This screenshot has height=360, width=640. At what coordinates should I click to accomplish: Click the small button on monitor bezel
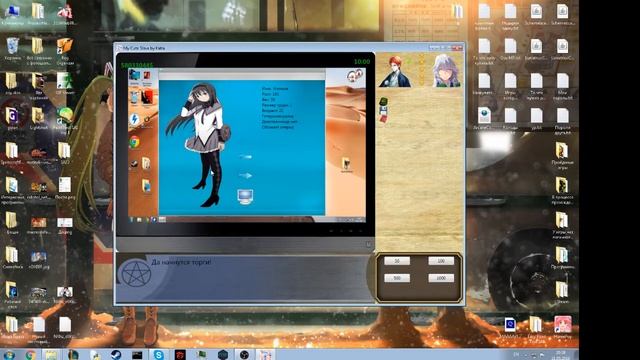point(368,244)
